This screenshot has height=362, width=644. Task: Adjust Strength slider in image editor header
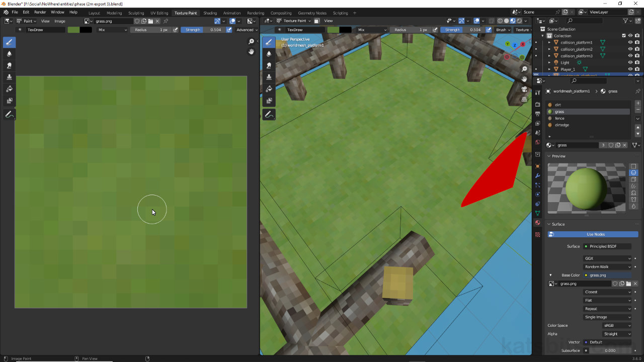[x=203, y=30]
